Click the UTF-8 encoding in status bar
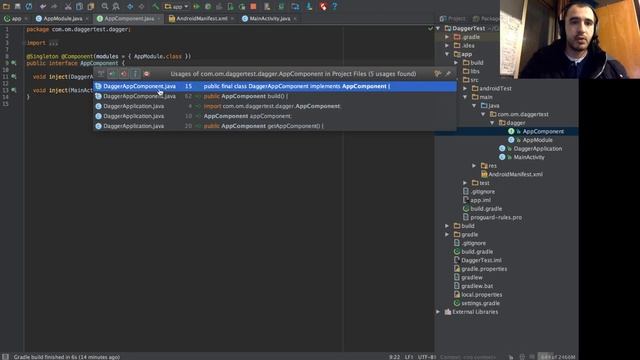The width and height of the screenshot is (640, 360). coord(427,357)
